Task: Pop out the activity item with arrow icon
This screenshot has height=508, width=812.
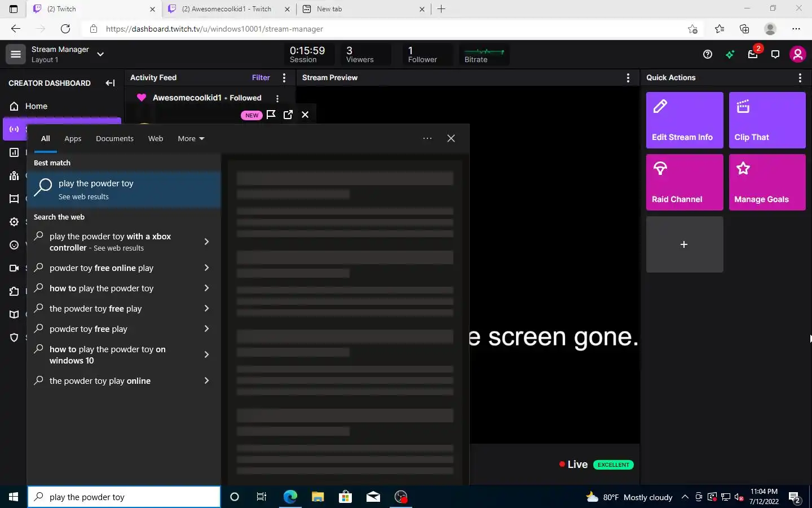Action: pyautogui.click(x=288, y=115)
